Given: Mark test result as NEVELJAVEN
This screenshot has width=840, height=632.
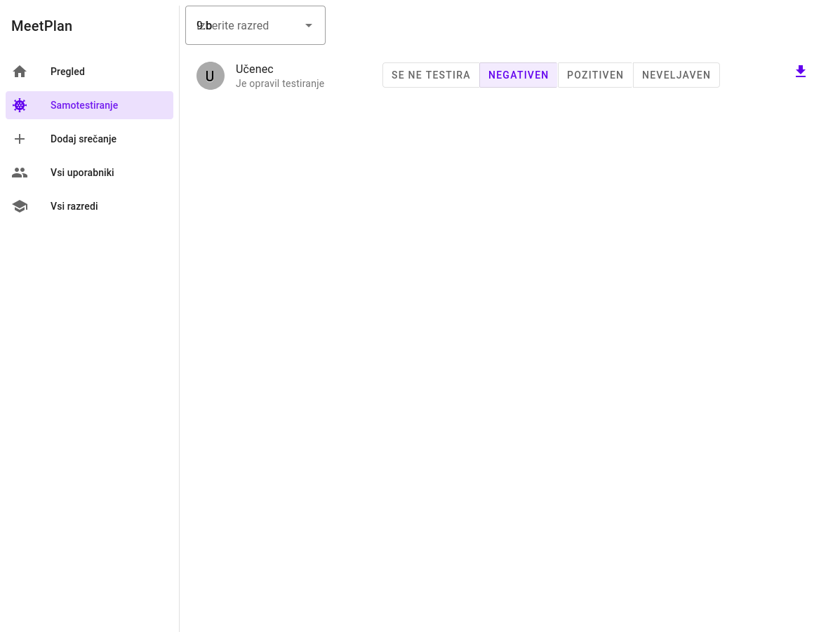Looking at the screenshot, I should (x=676, y=75).
